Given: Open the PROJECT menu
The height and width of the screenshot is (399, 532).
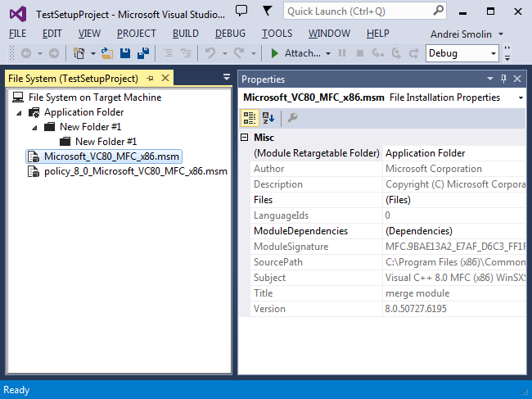Looking at the screenshot, I should (x=137, y=34).
